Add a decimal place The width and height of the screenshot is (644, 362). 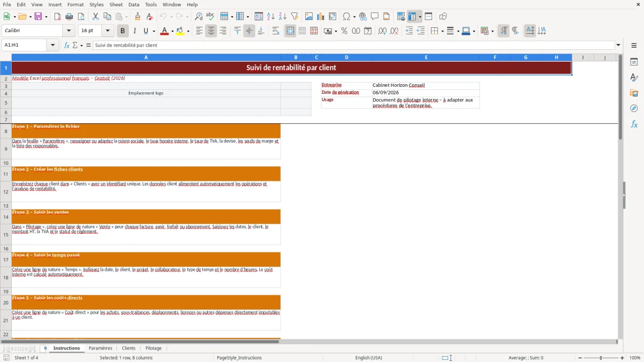coord(383,31)
